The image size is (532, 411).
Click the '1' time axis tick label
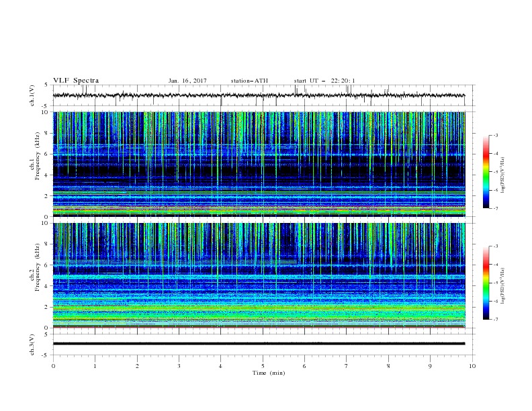[95, 366]
